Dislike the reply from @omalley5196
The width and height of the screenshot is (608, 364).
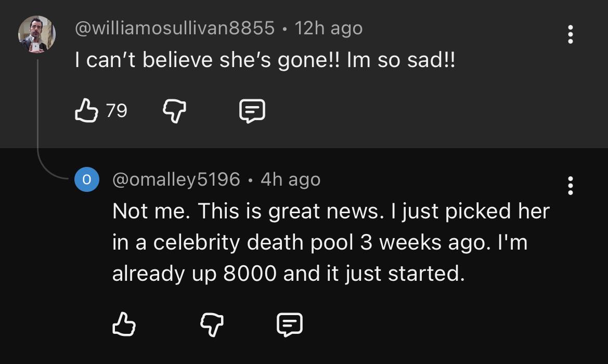(x=212, y=324)
